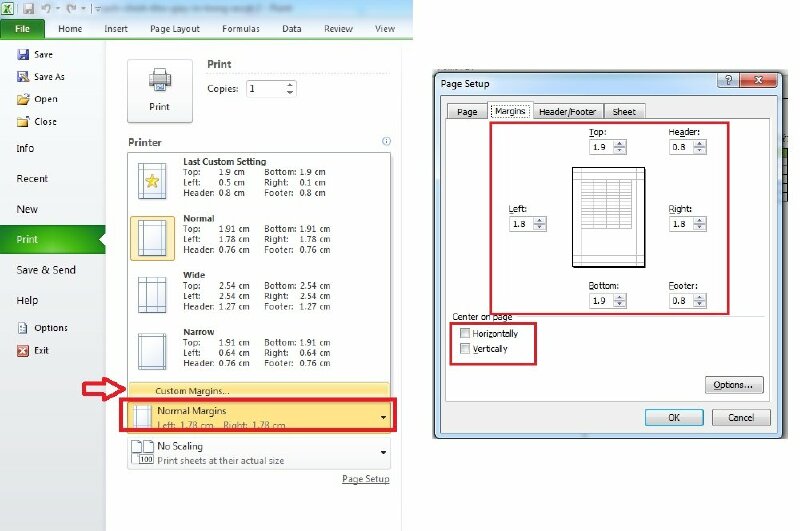
Task: Open the Recent section
Action: pos(32,179)
